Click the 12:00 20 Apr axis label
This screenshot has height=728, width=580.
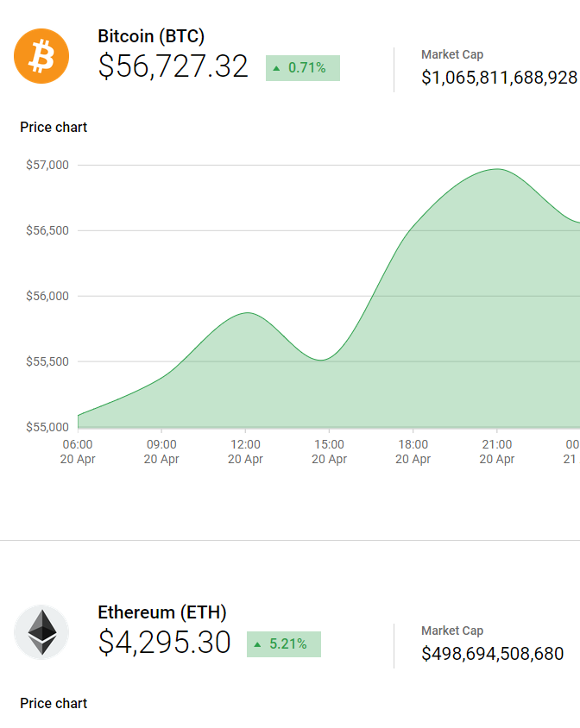[245, 452]
